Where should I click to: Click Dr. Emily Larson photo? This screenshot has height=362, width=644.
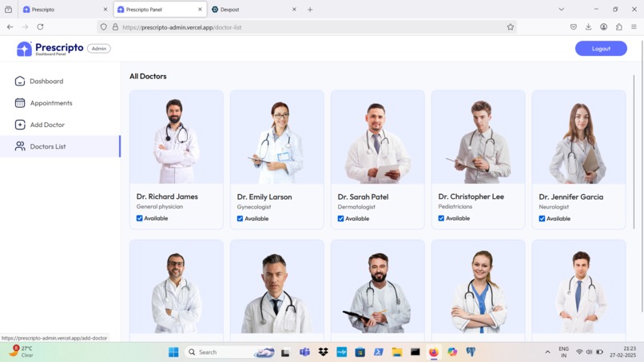[x=277, y=137]
